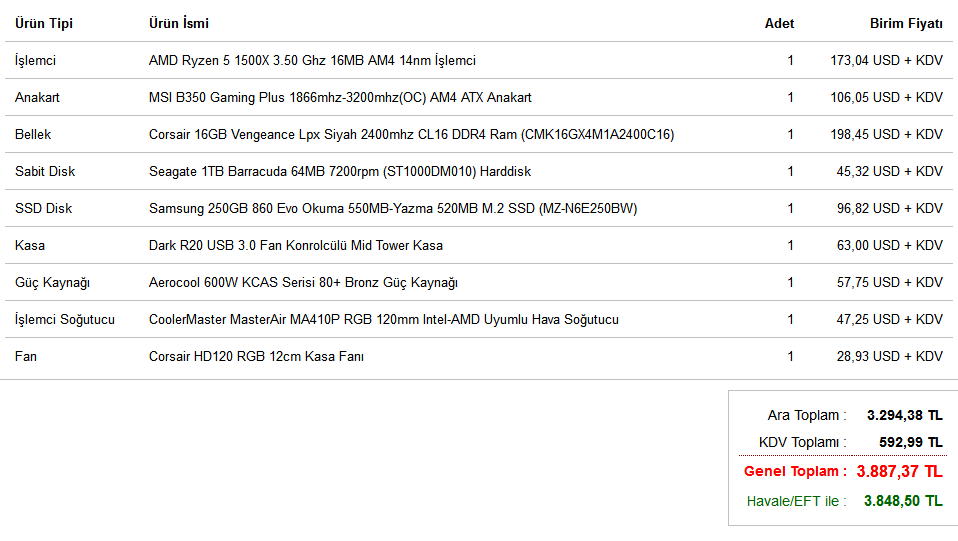Click the Adet column header
Screen dimensions: 958x541
[x=779, y=23]
